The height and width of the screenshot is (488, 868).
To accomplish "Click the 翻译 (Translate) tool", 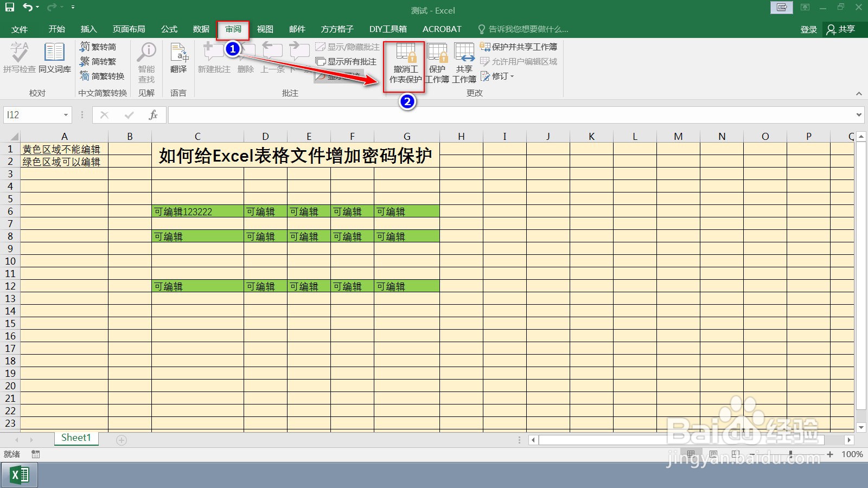I will 178,58.
